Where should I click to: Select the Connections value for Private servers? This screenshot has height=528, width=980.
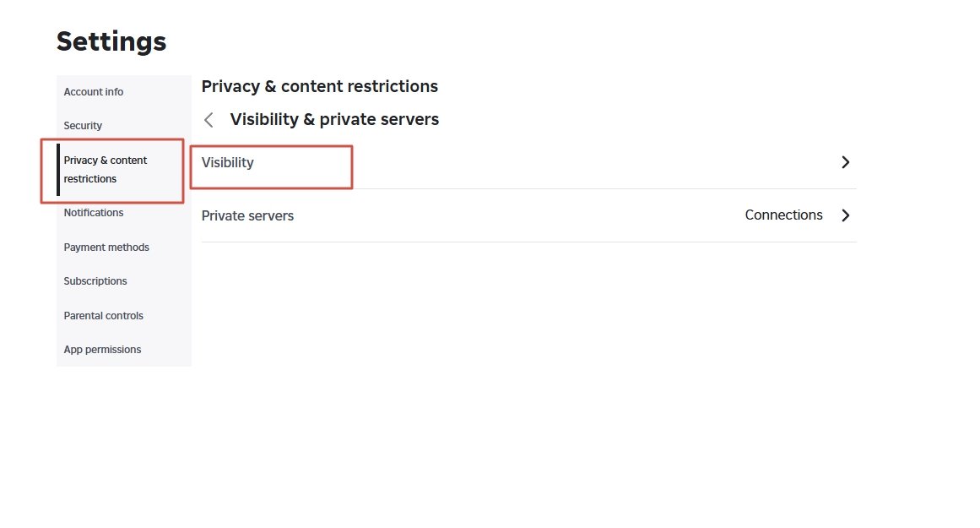[x=783, y=215]
